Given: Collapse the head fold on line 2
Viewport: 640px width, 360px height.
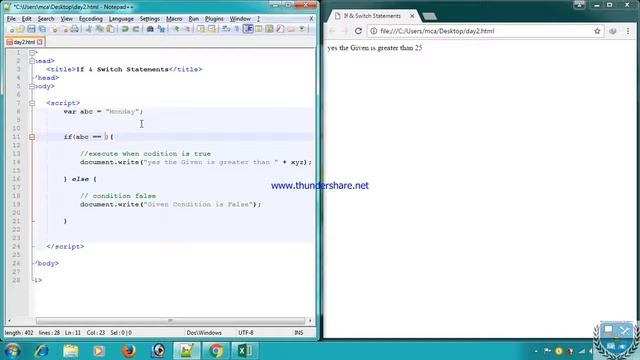Looking at the screenshot, I should (32, 61).
